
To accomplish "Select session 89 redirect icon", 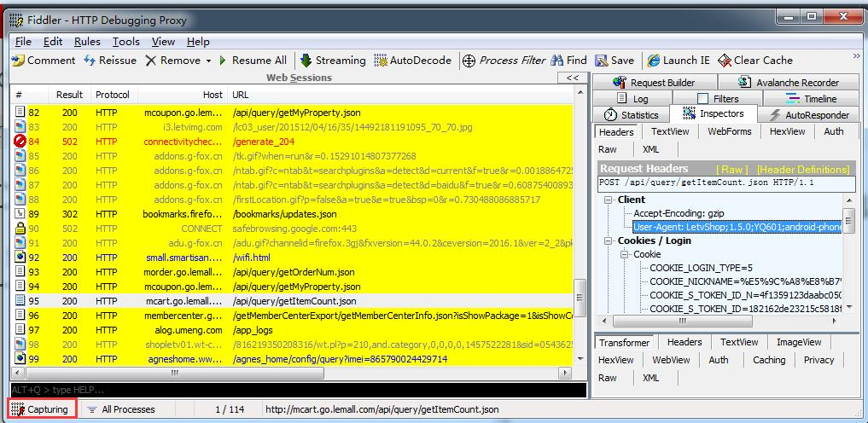I will click(20, 214).
